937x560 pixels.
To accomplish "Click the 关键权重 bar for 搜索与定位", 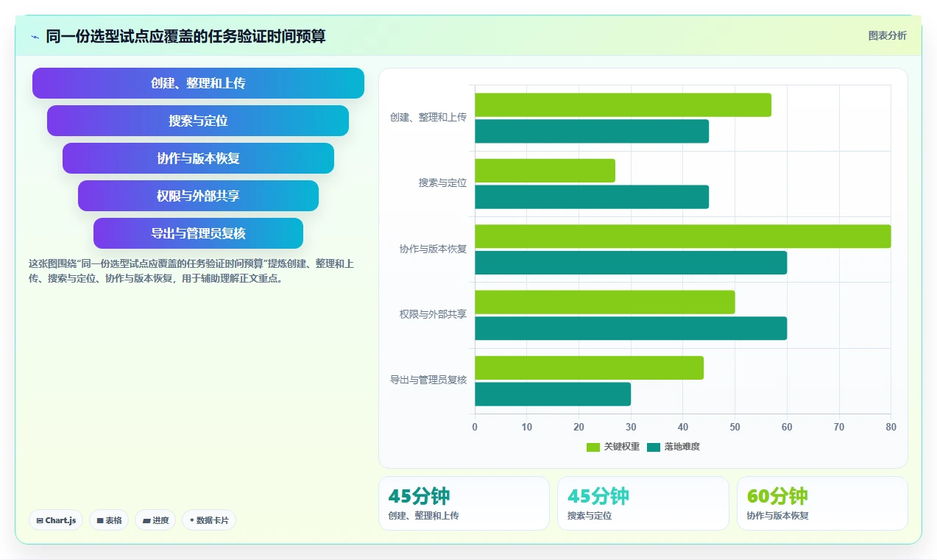I will [x=545, y=171].
